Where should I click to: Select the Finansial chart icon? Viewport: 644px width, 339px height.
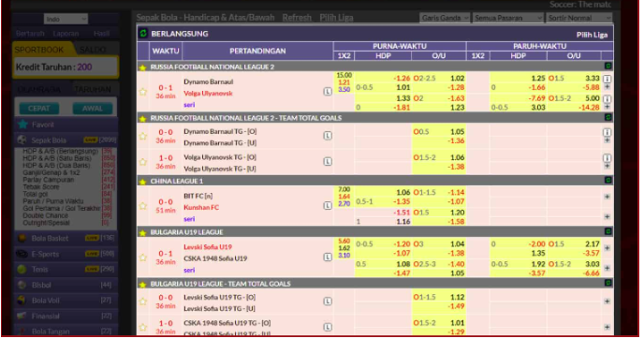pos(22,316)
